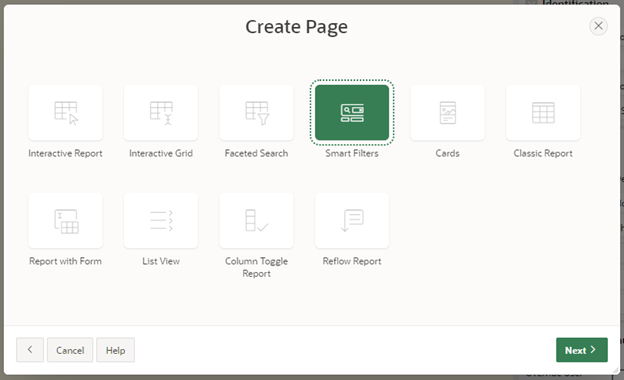624x380 pixels.
Task: Click the Faceted Search label text
Action: point(256,153)
